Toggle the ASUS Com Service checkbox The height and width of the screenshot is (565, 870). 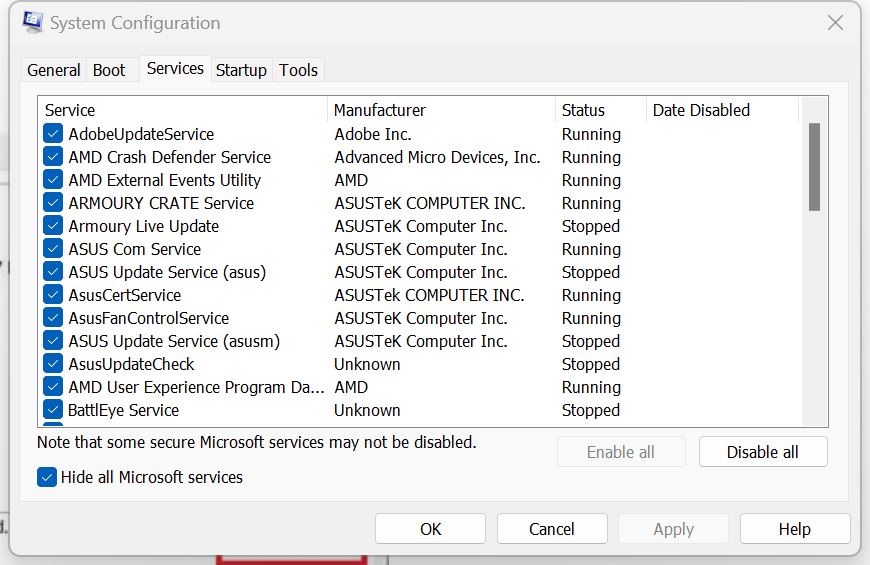click(53, 249)
